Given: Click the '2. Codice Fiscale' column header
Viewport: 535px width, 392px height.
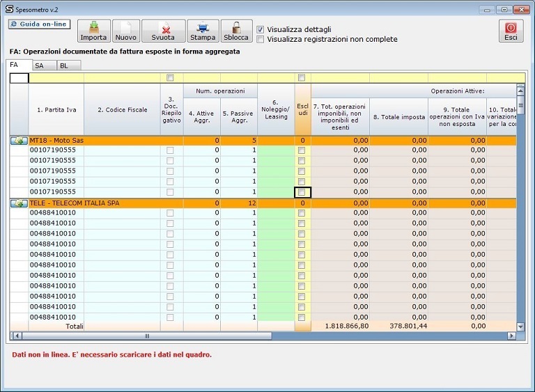Looking at the screenshot, I should point(122,110).
